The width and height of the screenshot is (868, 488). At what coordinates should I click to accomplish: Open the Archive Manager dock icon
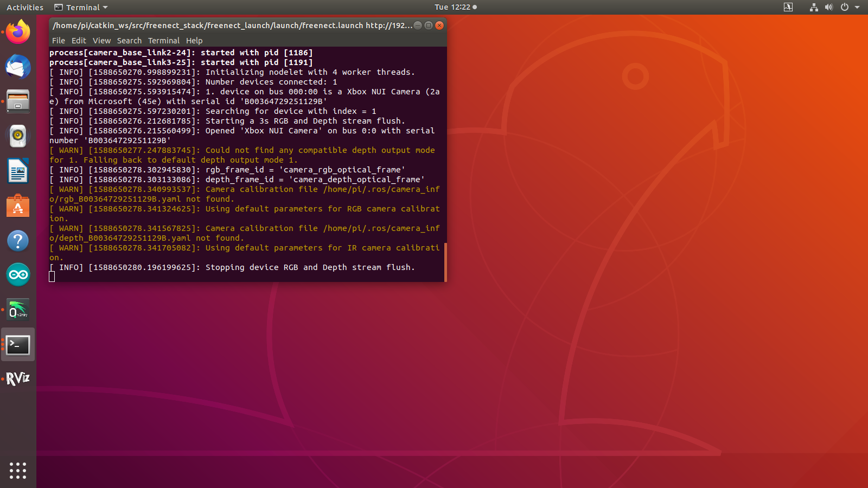pyautogui.click(x=18, y=102)
